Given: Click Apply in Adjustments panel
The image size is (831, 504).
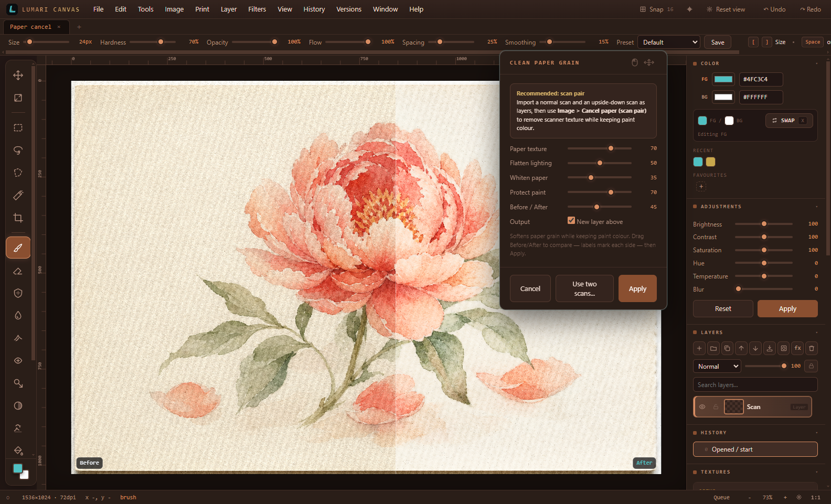Looking at the screenshot, I should pyautogui.click(x=787, y=309).
